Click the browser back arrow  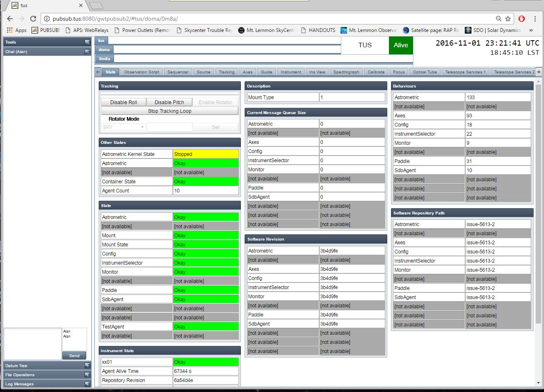point(10,19)
